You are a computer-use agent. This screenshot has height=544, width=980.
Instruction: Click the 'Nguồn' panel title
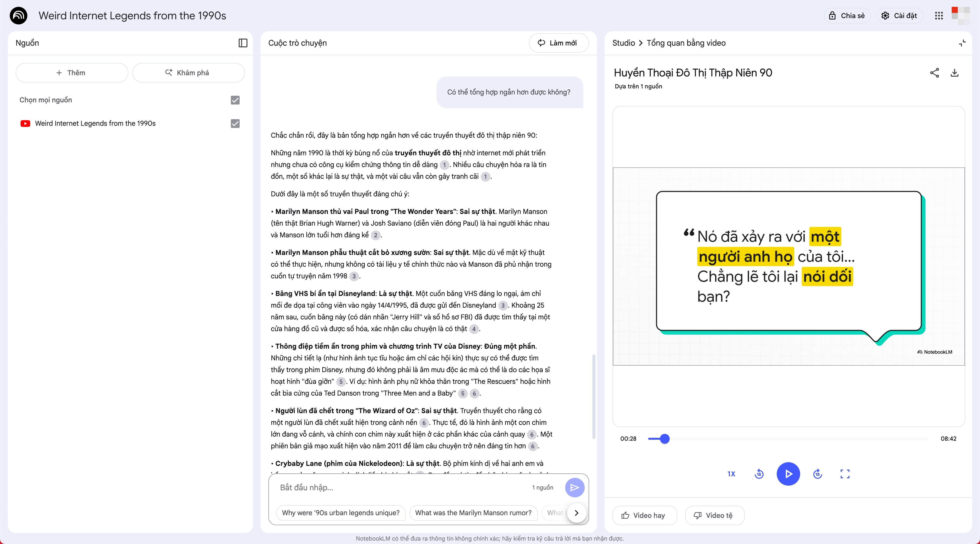click(x=27, y=43)
